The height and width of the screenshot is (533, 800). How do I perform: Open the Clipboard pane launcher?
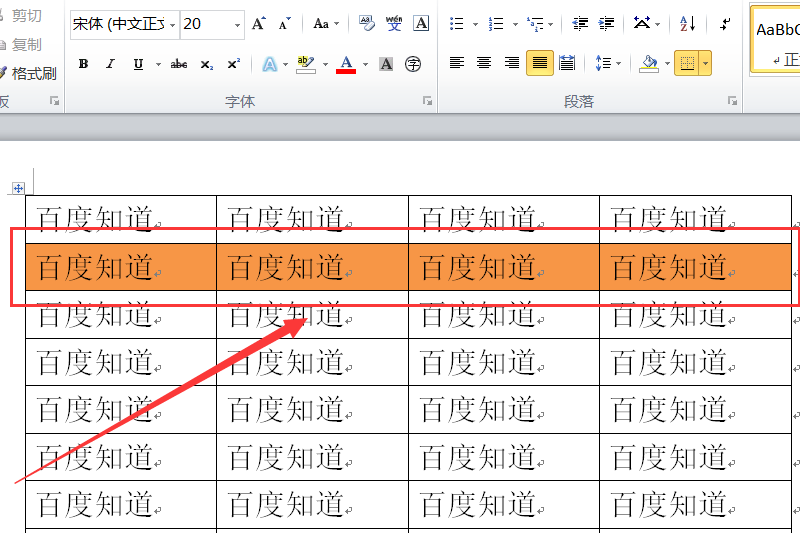(54, 101)
